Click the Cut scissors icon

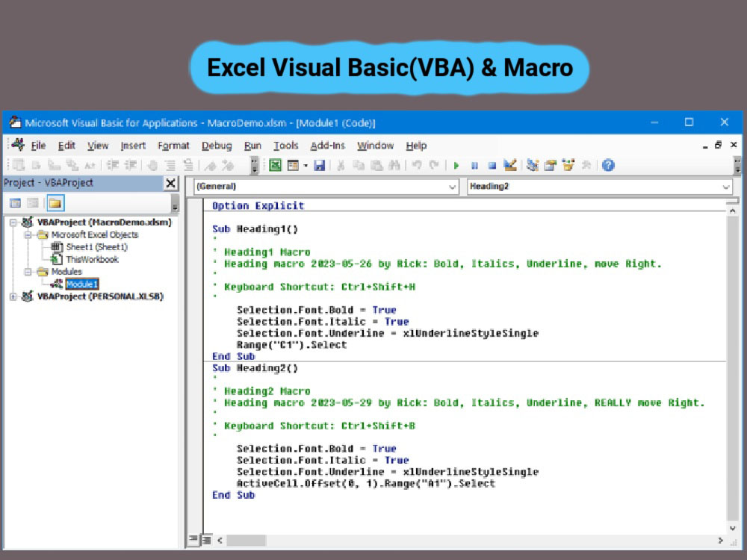coord(341,165)
